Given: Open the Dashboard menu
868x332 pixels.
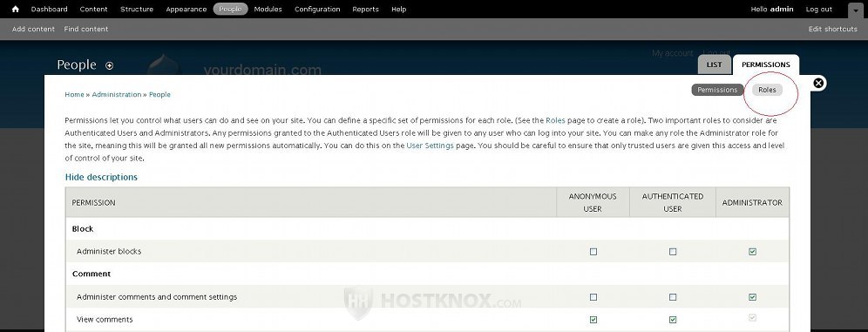Looking at the screenshot, I should pos(50,9).
